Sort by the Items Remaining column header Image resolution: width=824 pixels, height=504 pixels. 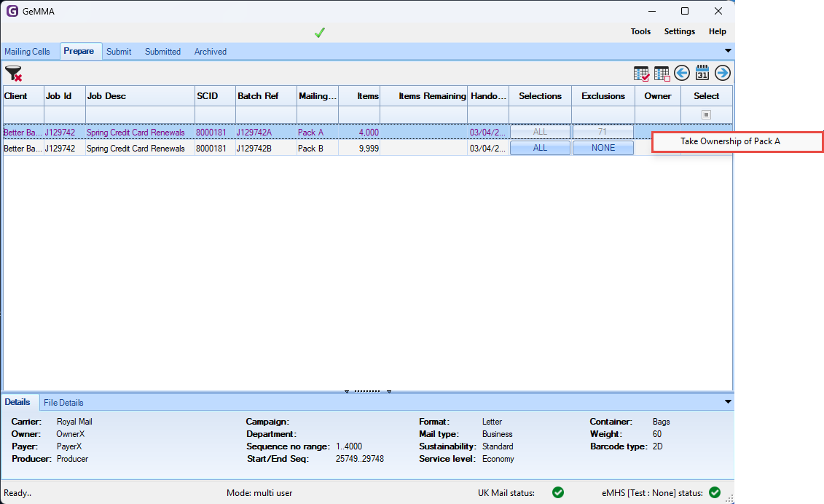(x=423, y=96)
